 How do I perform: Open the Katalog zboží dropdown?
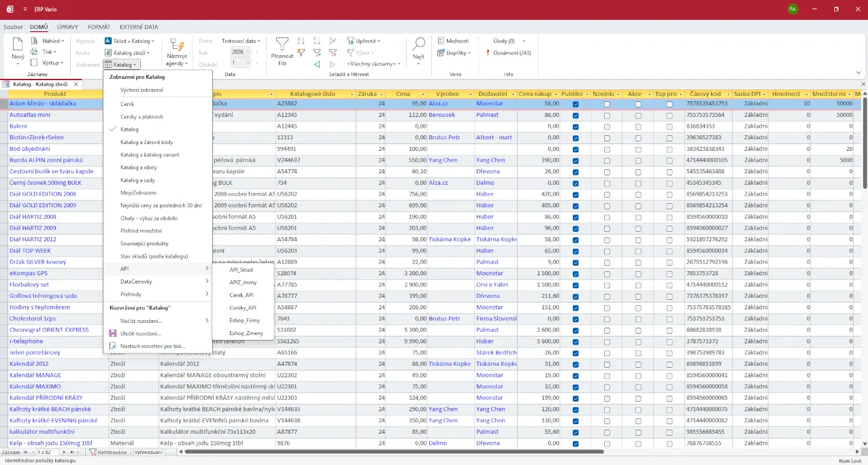[131, 52]
